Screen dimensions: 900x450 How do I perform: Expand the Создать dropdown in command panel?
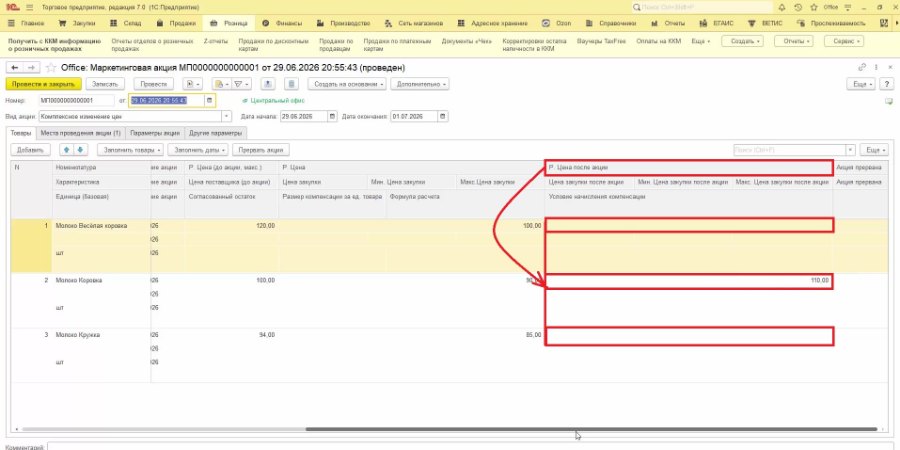click(x=743, y=41)
